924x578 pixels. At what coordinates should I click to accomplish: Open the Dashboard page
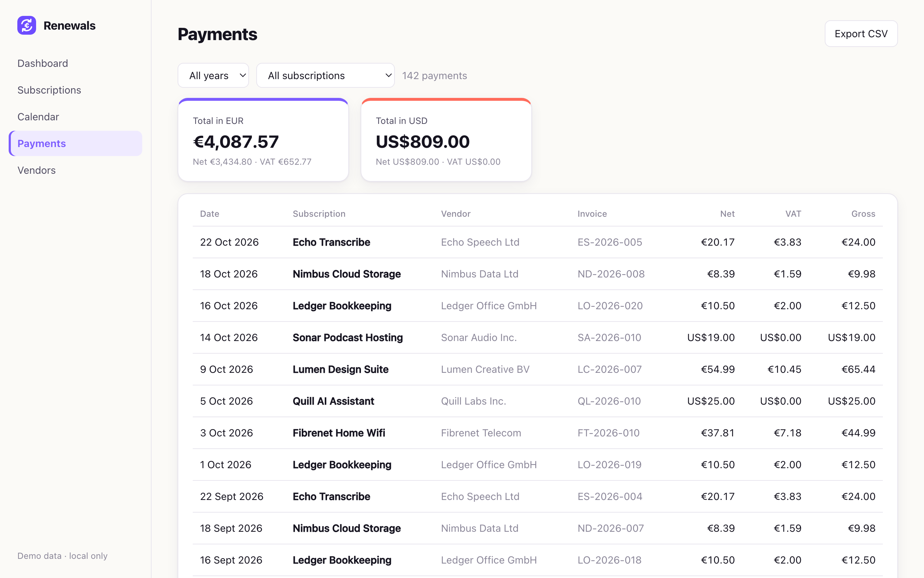pyautogui.click(x=43, y=63)
